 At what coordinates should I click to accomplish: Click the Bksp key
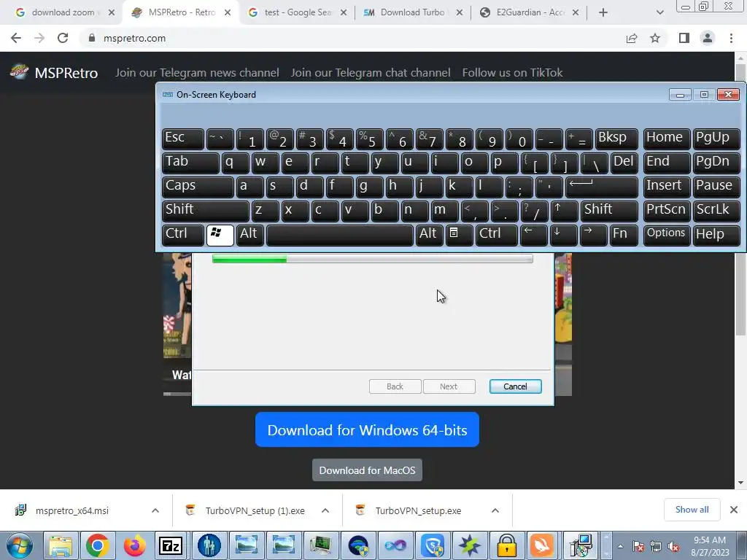pyautogui.click(x=616, y=138)
